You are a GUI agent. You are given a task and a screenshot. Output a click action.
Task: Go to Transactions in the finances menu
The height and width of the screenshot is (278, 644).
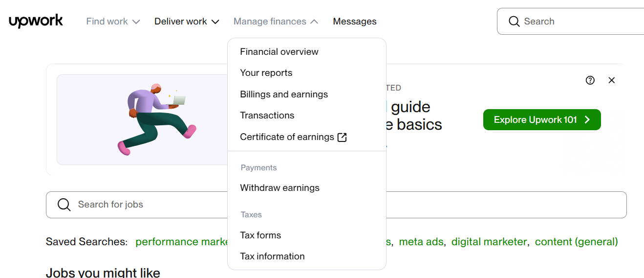[267, 116]
